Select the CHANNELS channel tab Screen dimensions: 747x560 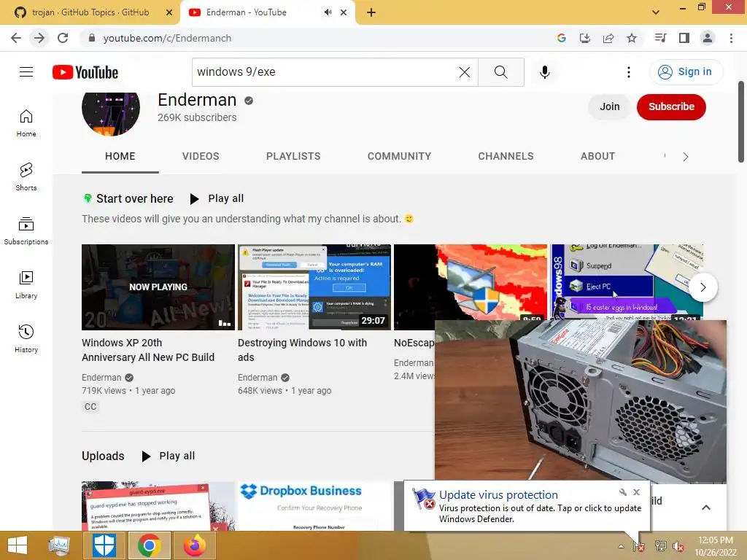coord(506,156)
